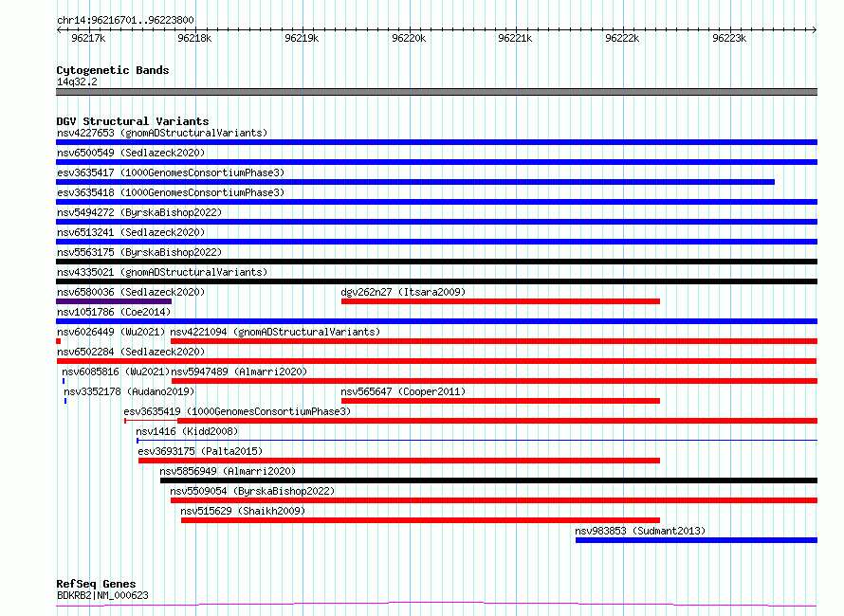Viewport: 844px width, 616px height.
Task: Click the nsv3352178 (Audano2019) label
Action: [x=129, y=391]
